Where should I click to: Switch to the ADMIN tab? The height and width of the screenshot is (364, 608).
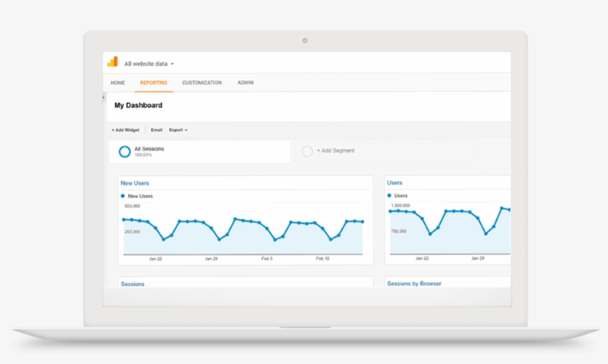tap(245, 82)
